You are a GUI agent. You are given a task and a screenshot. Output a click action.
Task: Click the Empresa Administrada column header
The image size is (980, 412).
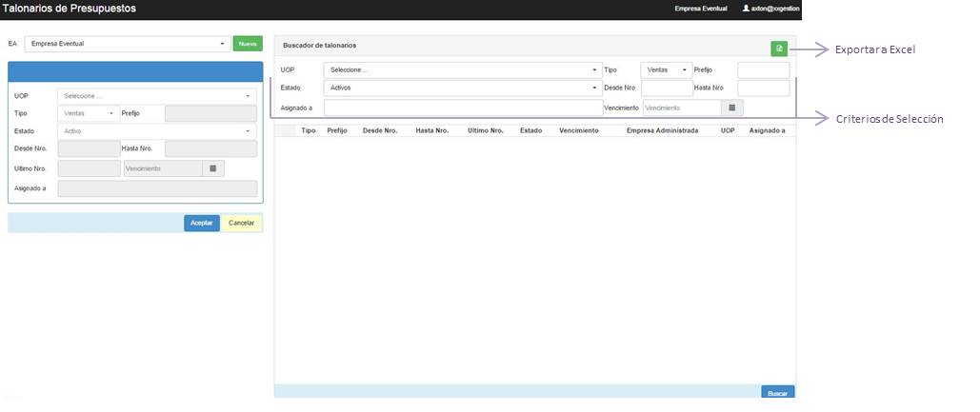[x=662, y=130]
